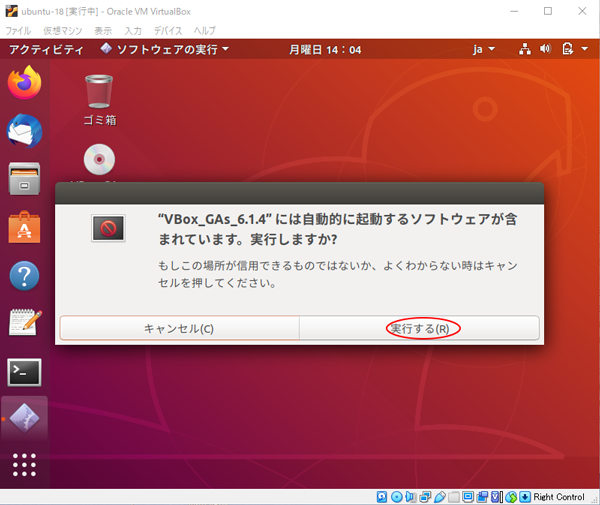
Task: Click the VirtualBox title bar app icon
Action: (x=11, y=11)
